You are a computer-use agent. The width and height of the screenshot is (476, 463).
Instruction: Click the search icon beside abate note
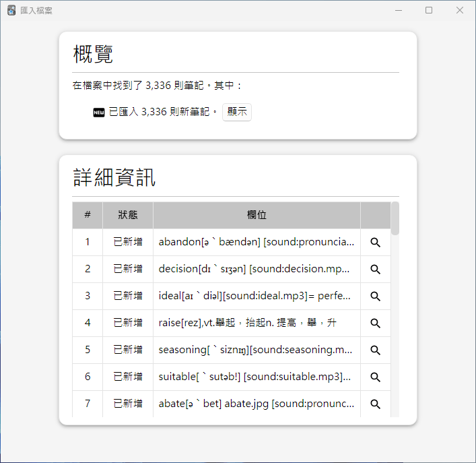pyautogui.click(x=376, y=404)
